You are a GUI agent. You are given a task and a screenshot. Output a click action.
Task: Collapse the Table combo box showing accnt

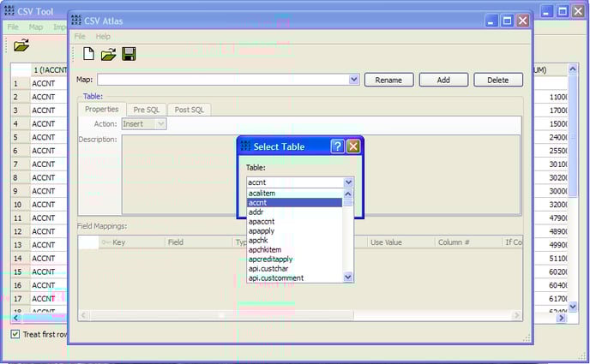pos(348,182)
